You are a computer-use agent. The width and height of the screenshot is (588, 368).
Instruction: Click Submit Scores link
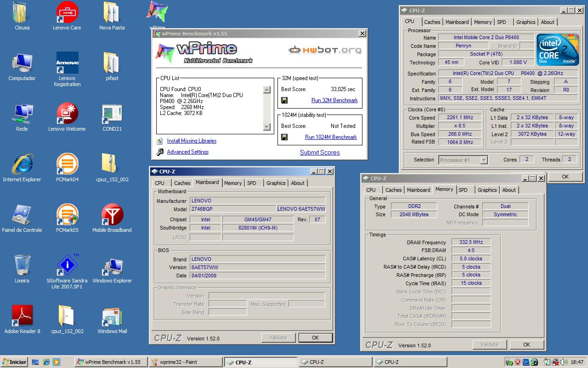point(320,152)
